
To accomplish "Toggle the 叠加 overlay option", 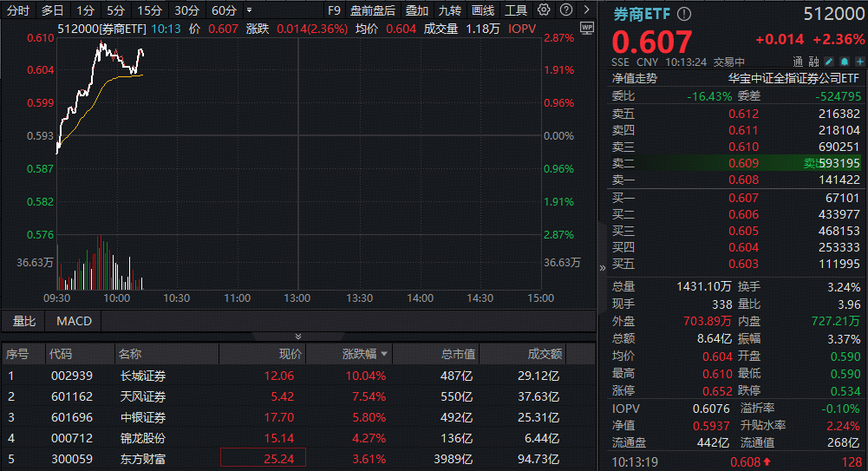I will (x=417, y=10).
